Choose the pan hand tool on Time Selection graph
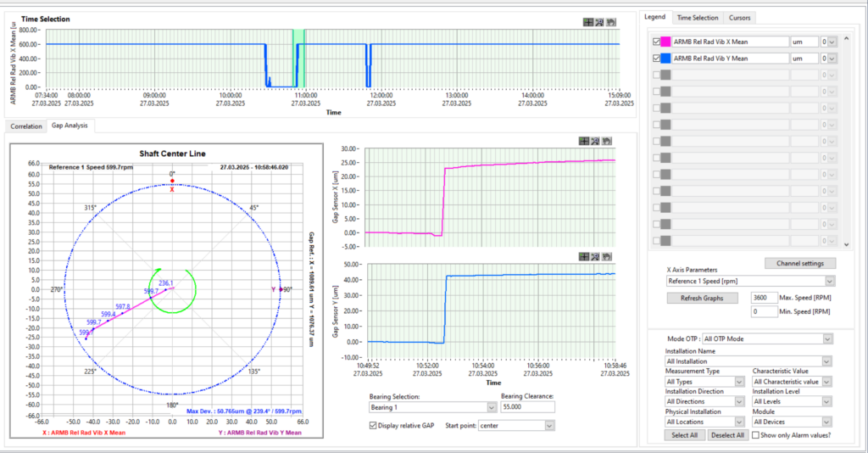The width and height of the screenshot is (868, 453). [x=610, y=22]
